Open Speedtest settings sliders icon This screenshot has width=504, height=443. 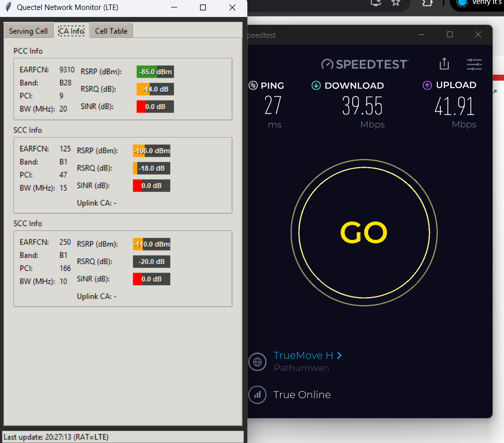click(474, 64)
